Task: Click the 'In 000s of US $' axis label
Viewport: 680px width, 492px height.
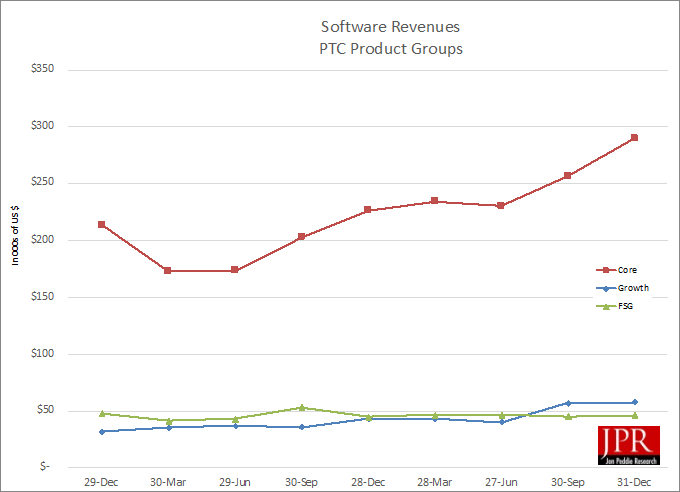Action: click(x=15, y=235)
